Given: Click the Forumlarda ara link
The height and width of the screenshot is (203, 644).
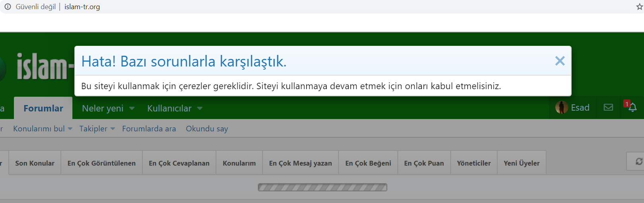Looking at the screenshot, I should (x=149, y=129).
